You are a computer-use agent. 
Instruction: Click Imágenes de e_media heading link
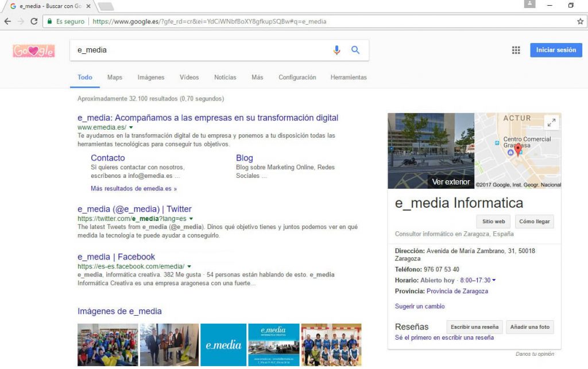click(x=119, y=311)
